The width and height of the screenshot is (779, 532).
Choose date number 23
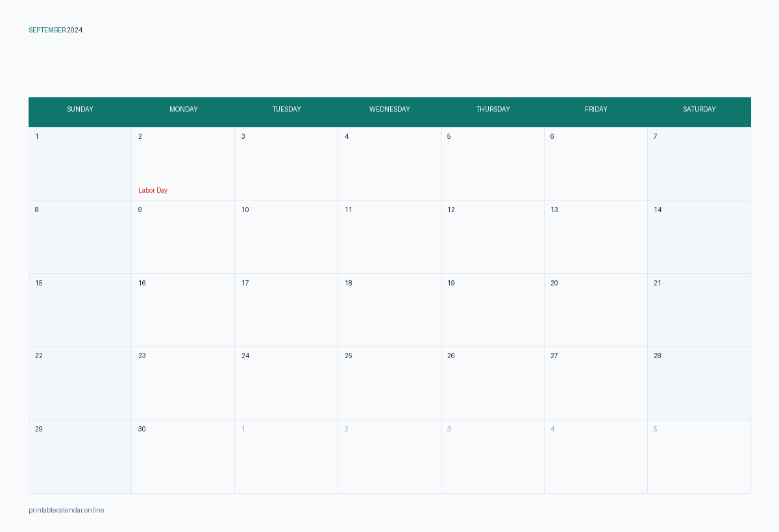(142, 356)
